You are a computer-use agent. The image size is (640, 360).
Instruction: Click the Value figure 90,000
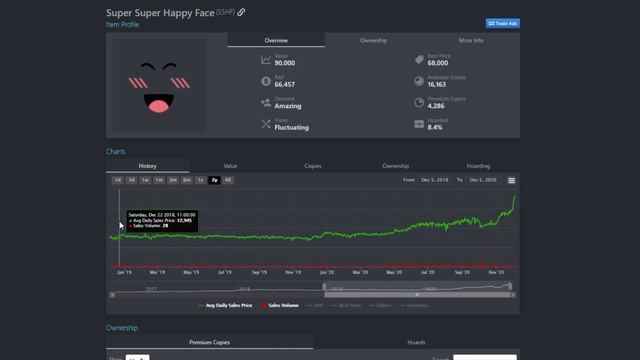284,63
